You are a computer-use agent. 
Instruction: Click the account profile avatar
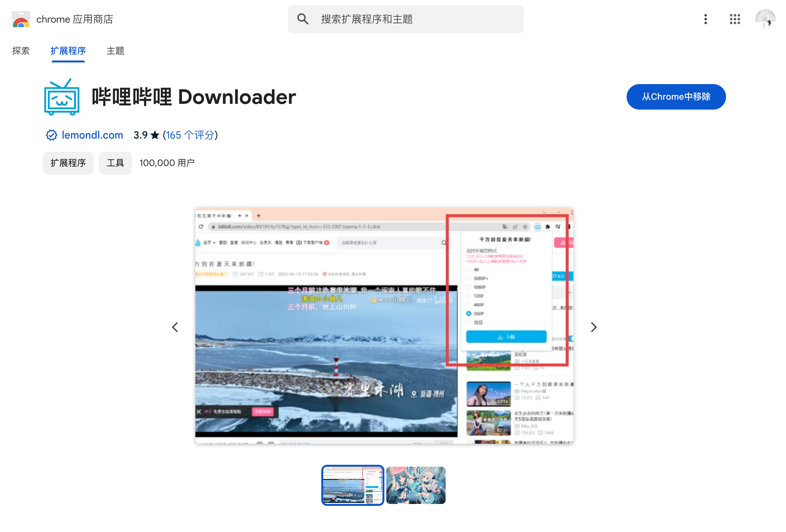[765, 19]
